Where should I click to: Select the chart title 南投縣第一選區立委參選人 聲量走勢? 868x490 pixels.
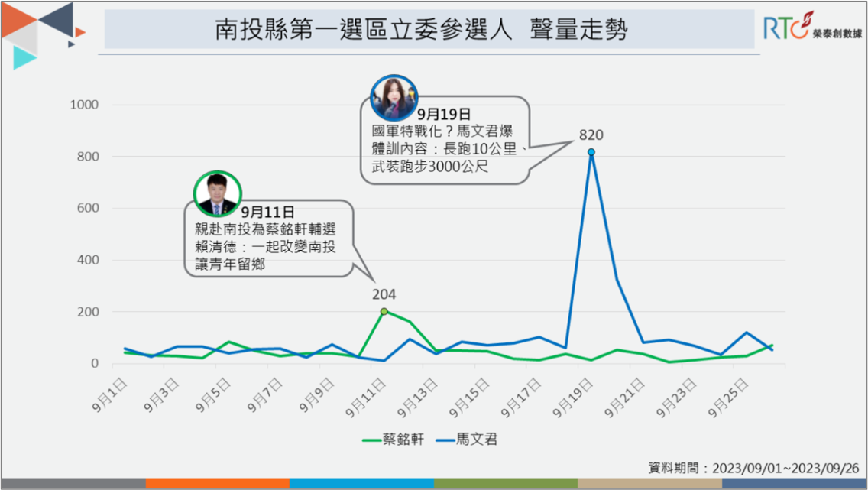421,30
